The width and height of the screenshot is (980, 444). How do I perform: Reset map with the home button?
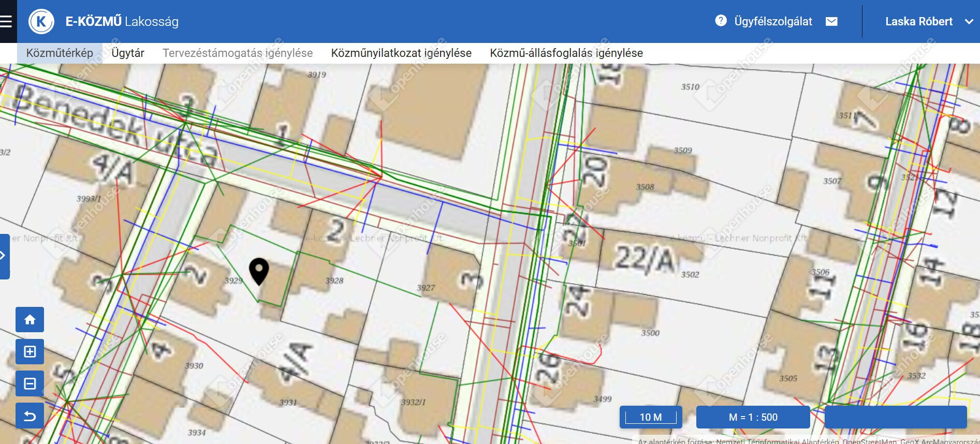[30, 319]
